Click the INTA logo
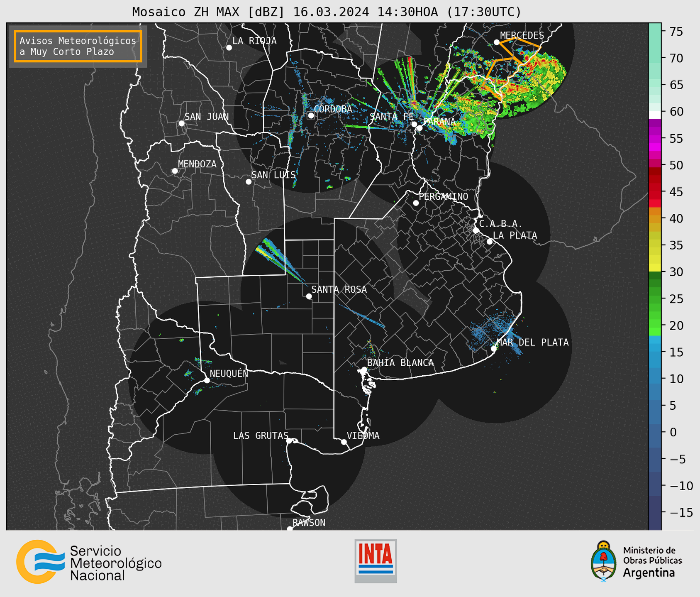 (376, 561)
